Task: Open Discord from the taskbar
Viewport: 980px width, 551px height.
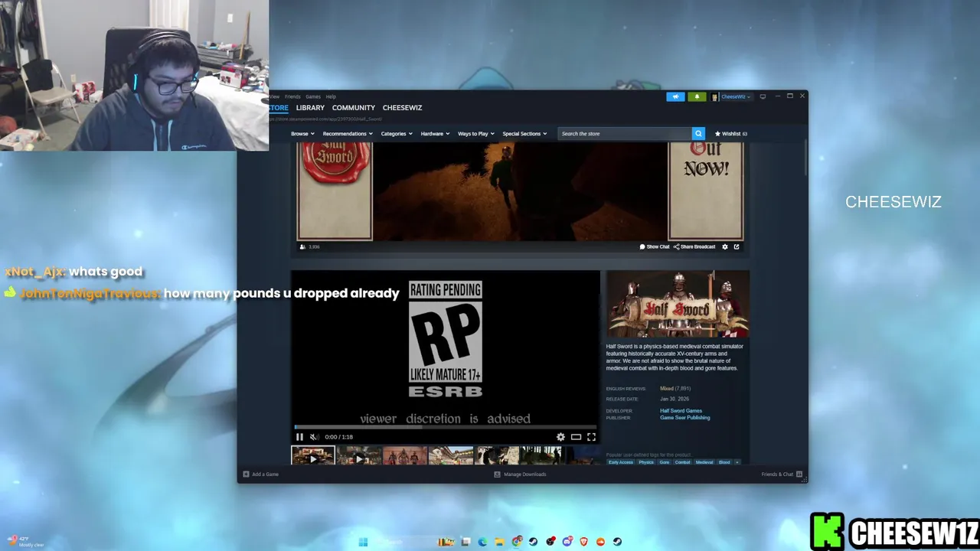Action: point(567,542)
